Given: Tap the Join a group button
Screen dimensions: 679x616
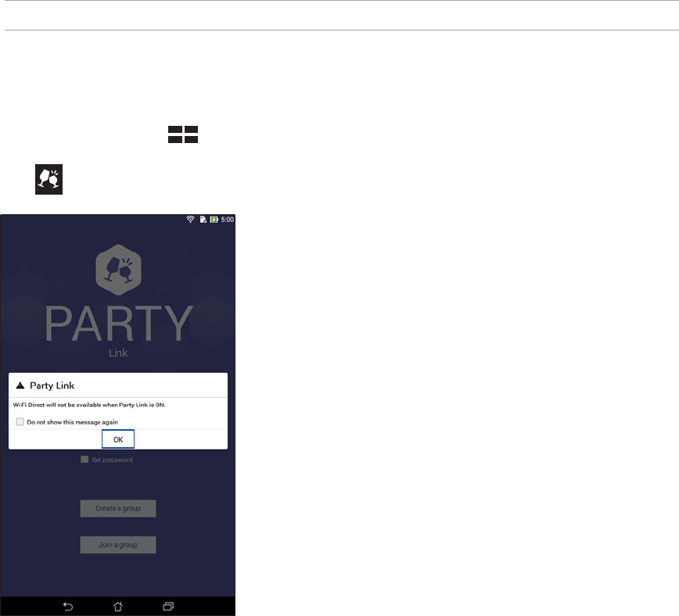Looking at the screenshot, I should pyautogui.click(x=118, y=545).
